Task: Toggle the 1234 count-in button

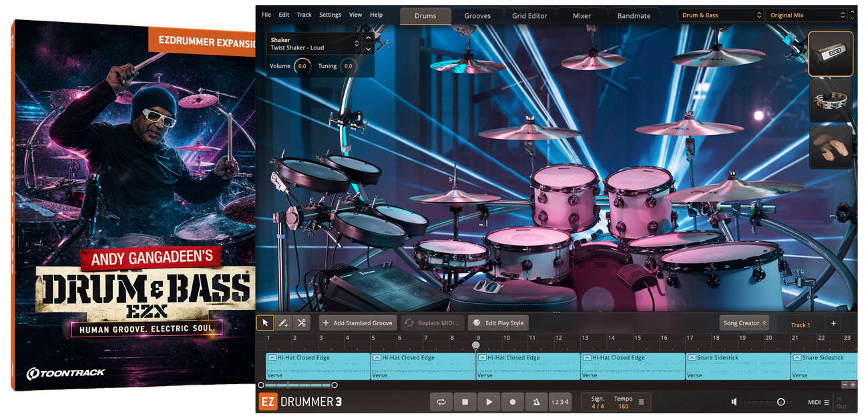Action: click(560, 402)
